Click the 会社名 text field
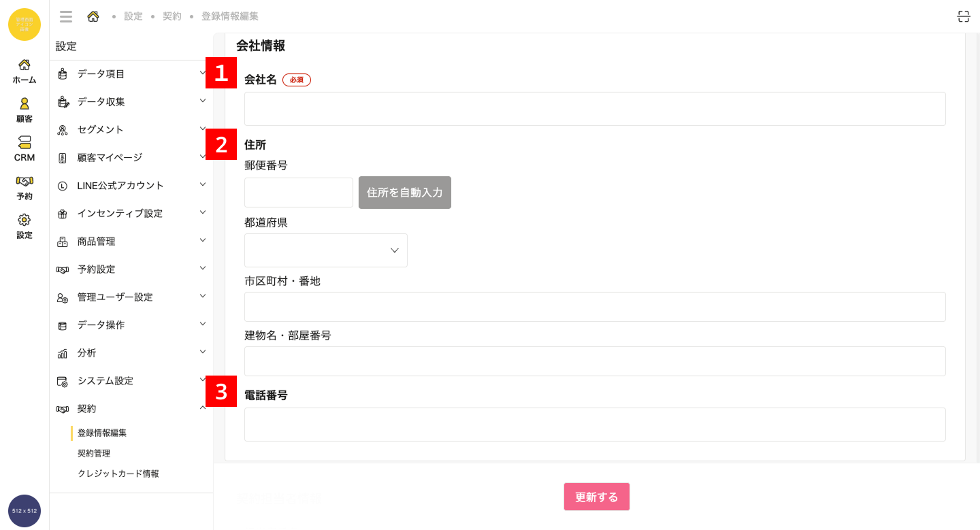 tap(595, 109)
